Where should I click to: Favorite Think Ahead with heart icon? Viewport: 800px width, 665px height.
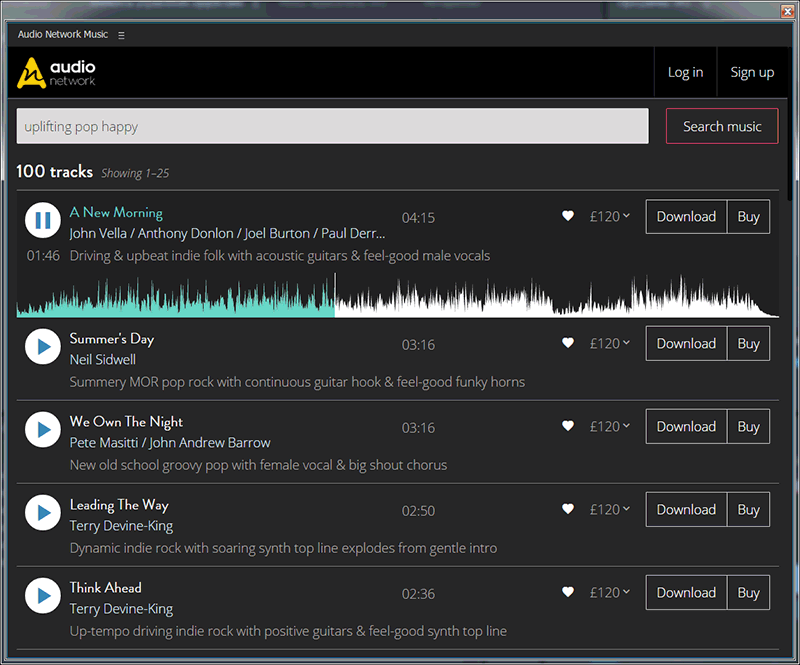pos(568,592)
